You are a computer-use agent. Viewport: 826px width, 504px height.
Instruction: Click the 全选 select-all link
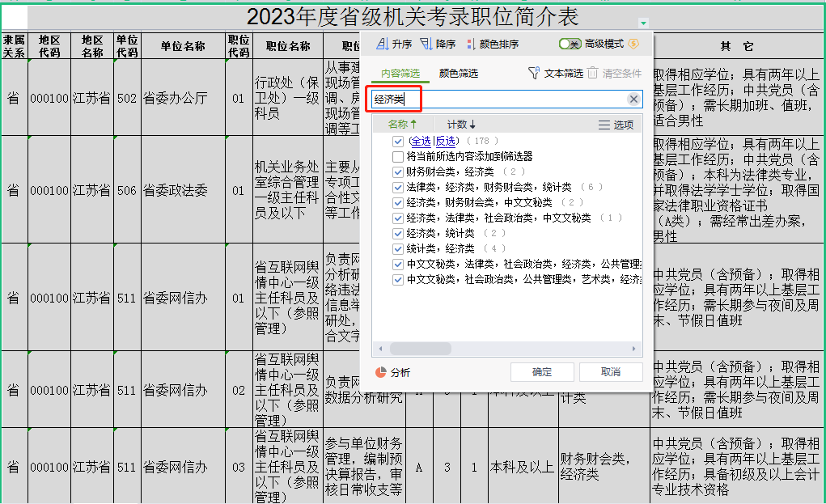coord(421,141)
